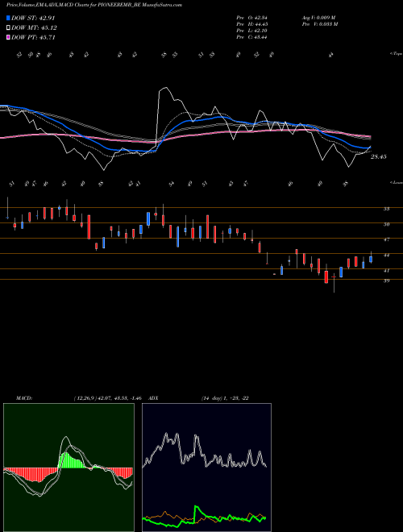Click the 'Pre L: 42.10' low value
The image size is (403, 532).
(251, 31)
